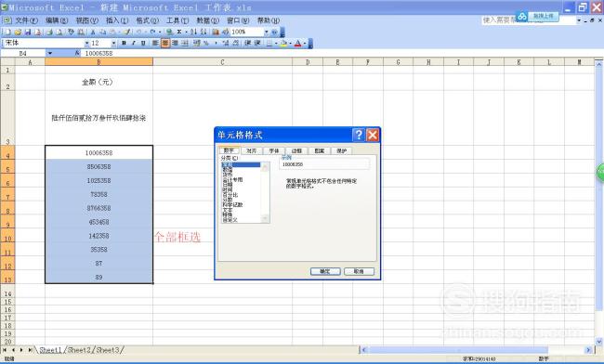
Task: Open the Fill Color dropdown arrow
Action: 291,43
